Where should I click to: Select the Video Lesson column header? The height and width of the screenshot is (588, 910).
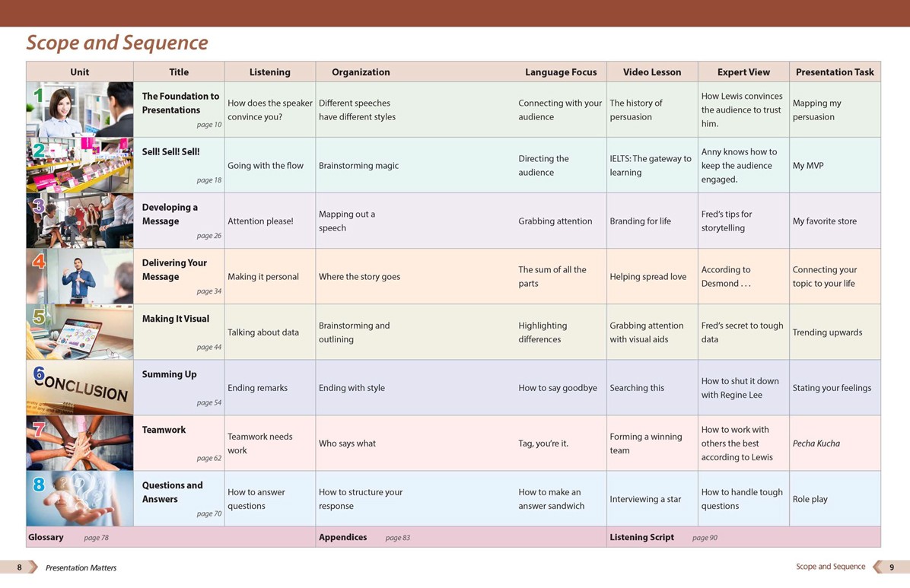[651, 72]
